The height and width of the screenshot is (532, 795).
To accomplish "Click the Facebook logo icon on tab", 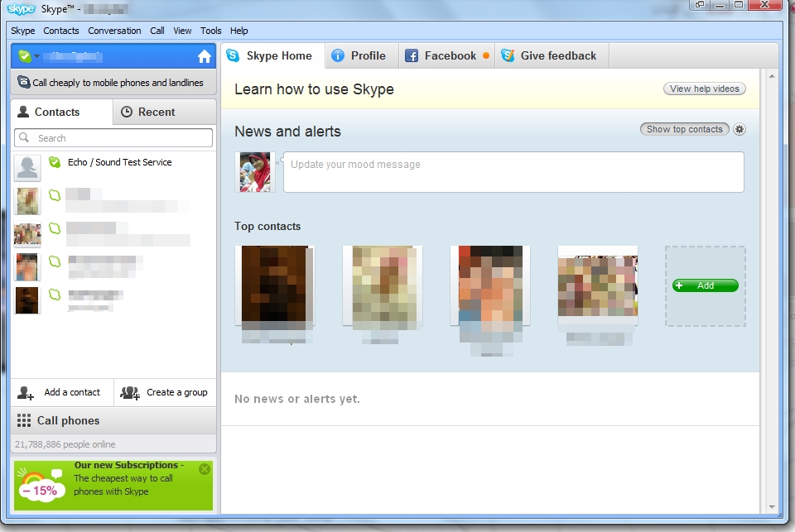I will point(412,55).
